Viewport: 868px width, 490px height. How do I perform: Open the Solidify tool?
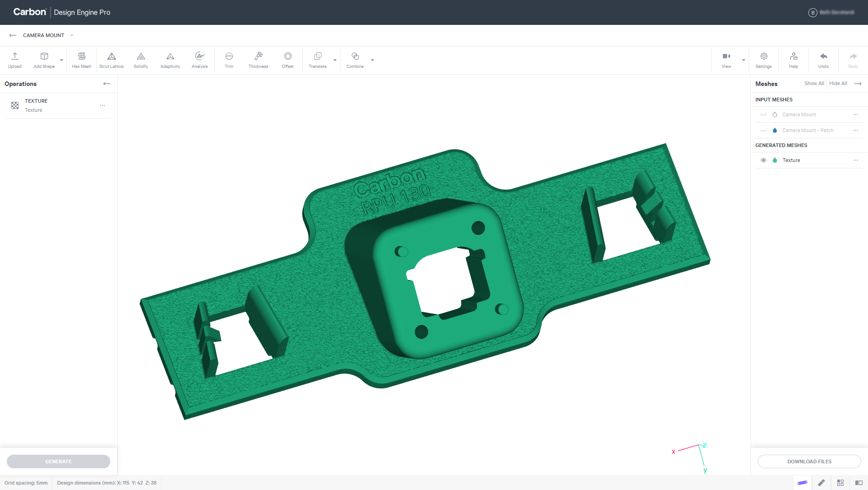pyautogui.click(x=141, y=57)
